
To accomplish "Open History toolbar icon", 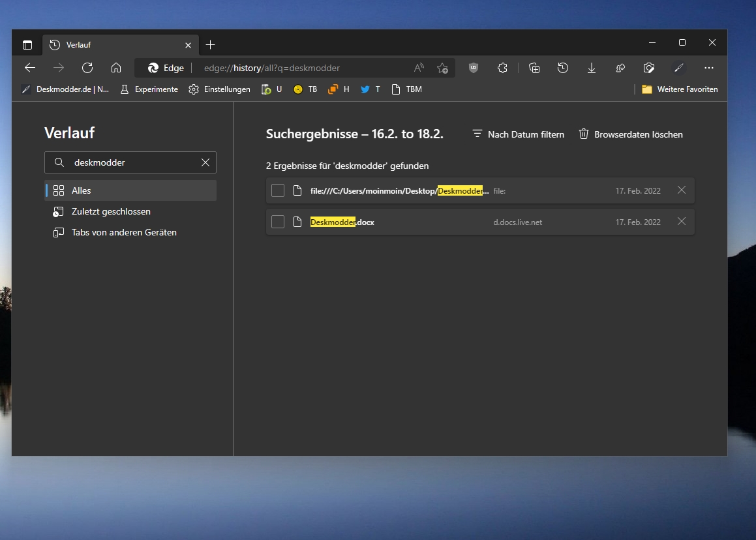I will [563, 68].
